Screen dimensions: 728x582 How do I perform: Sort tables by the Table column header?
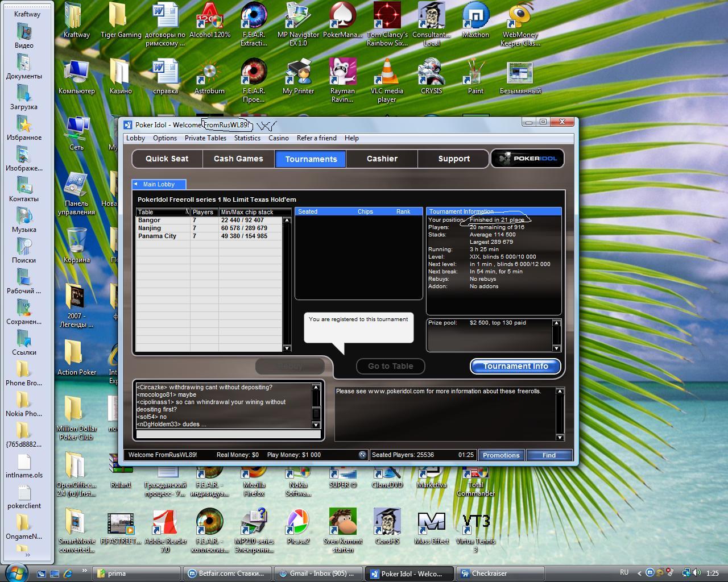162,212
